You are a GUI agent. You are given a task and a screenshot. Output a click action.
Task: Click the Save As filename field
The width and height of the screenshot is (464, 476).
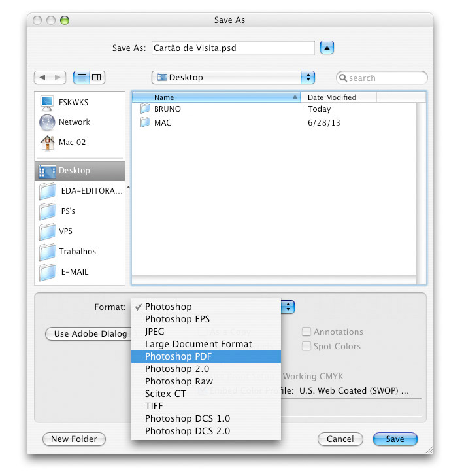coord(233,48)
